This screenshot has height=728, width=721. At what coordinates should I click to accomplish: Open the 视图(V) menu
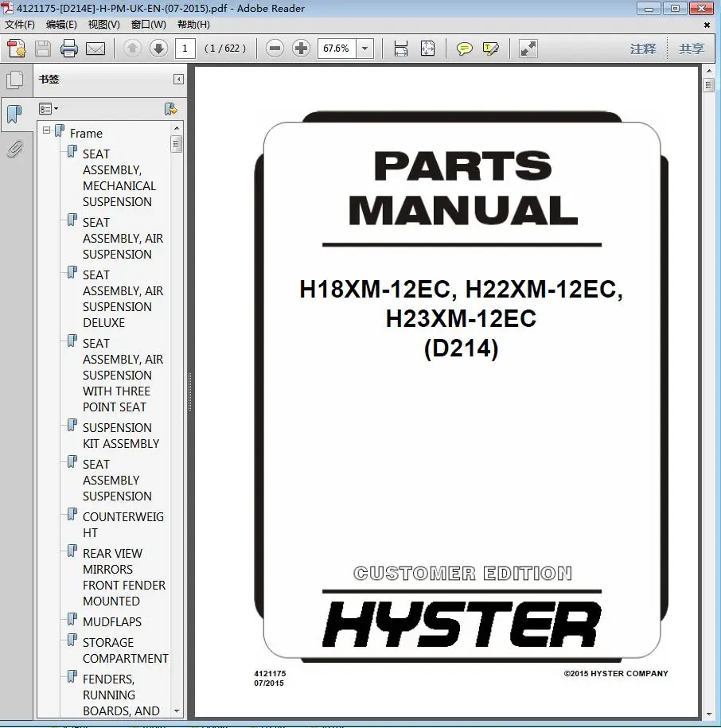click(104, 25)
